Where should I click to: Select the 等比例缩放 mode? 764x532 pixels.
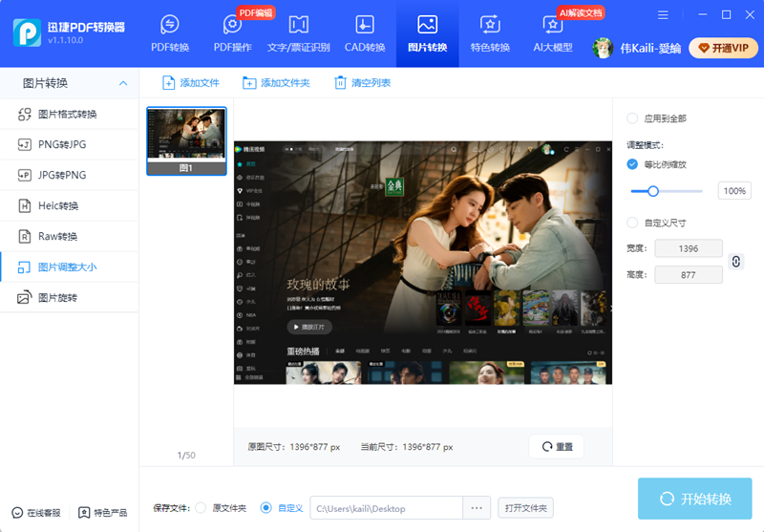pos(632,164)
